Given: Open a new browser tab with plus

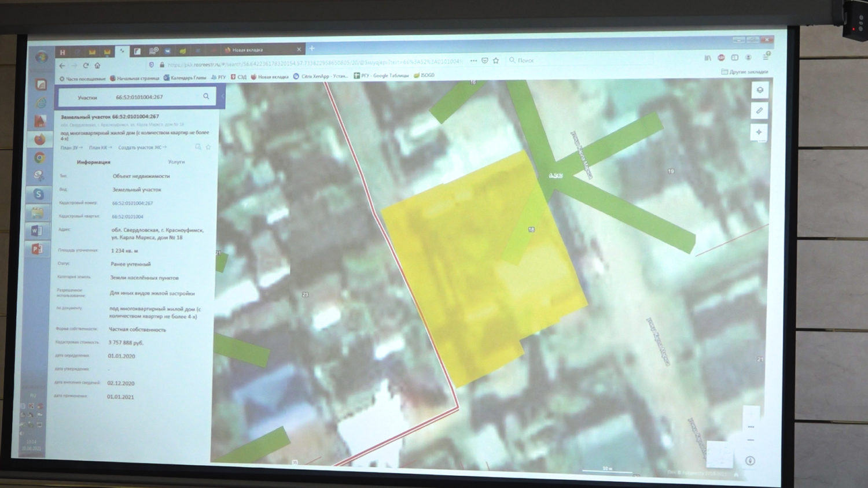Looking at the screenshot, I should coord(312,49).
